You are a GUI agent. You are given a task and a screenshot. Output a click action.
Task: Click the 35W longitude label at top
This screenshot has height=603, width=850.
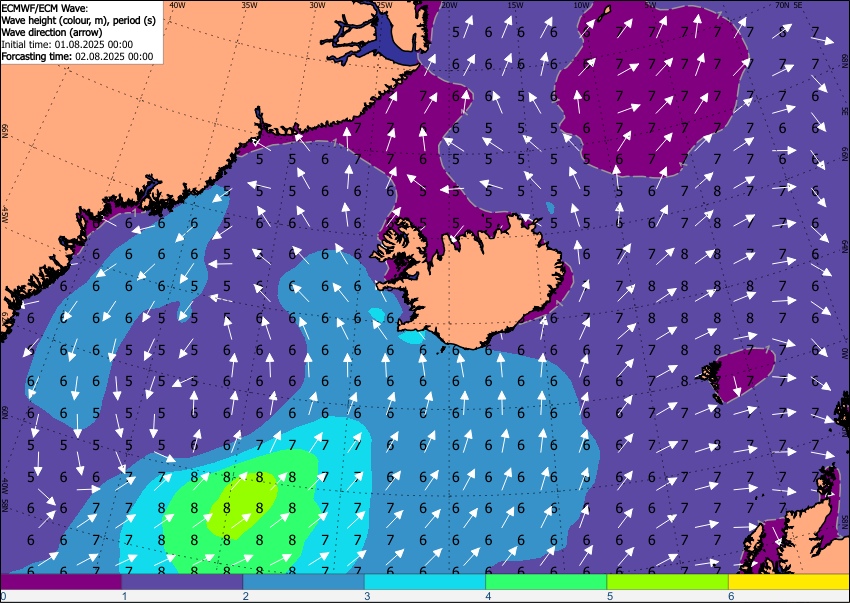tap(249, 5)
